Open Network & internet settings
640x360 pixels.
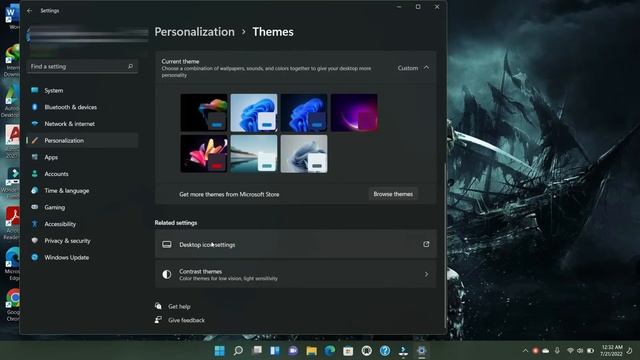[x=82, y=124]
